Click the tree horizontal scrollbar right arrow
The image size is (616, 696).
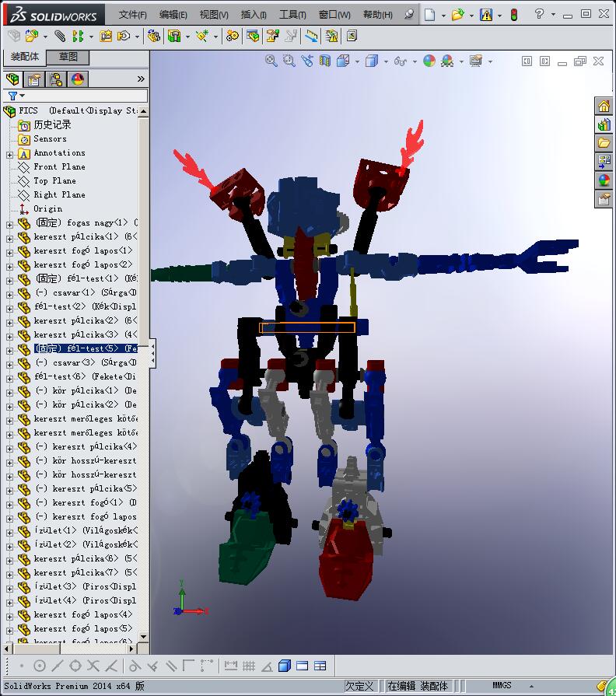point(131,649)
